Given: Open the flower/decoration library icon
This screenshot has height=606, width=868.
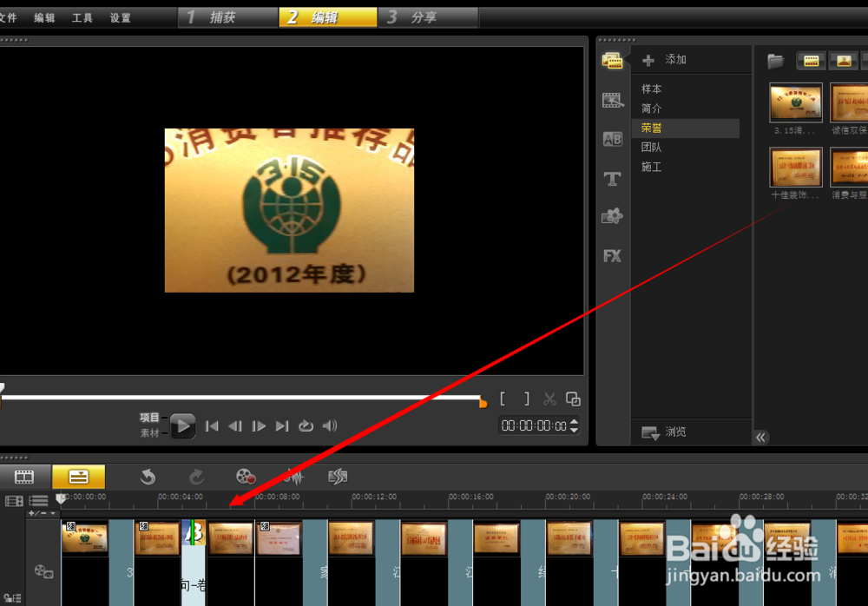Looking at the screenshot, I should [x=612, y=216].
